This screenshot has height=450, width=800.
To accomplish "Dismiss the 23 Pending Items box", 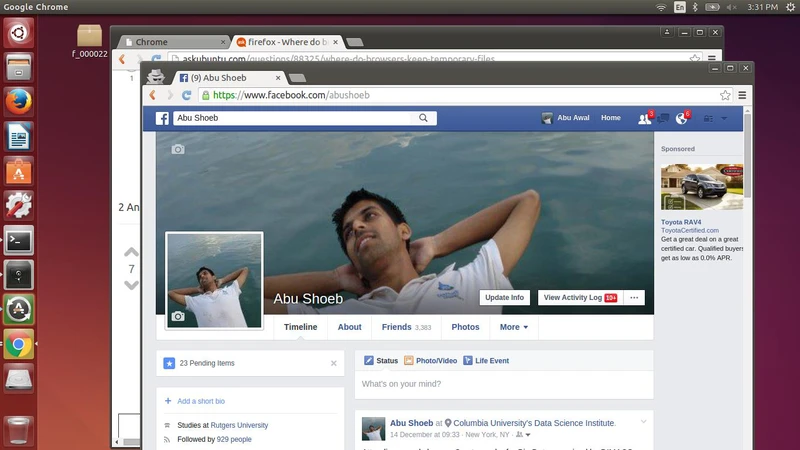I will (334, 363).
